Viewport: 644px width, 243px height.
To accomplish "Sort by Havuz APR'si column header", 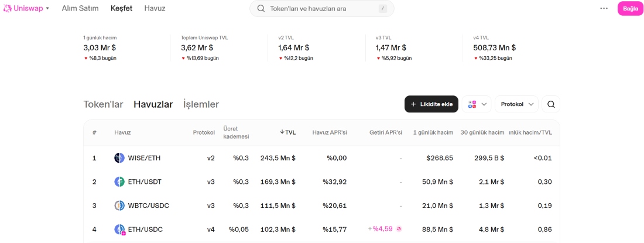I will pos(330,132).
